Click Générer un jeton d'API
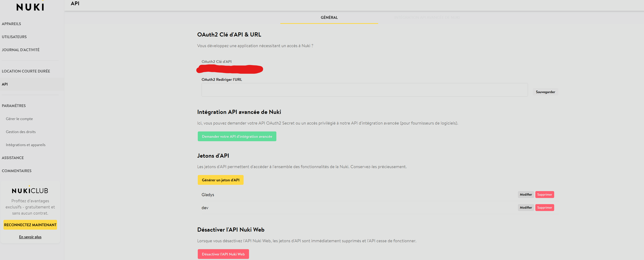This screenshot has height=260, width=644. 221,180
